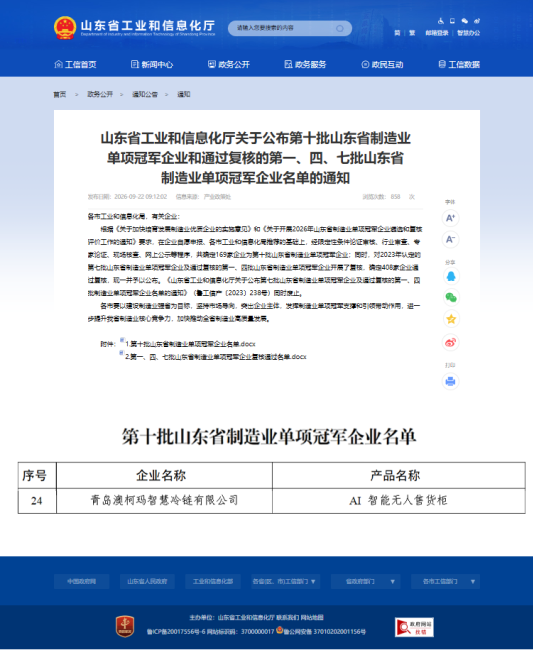Switch to simplified Chinese 简

pos(397,33)
